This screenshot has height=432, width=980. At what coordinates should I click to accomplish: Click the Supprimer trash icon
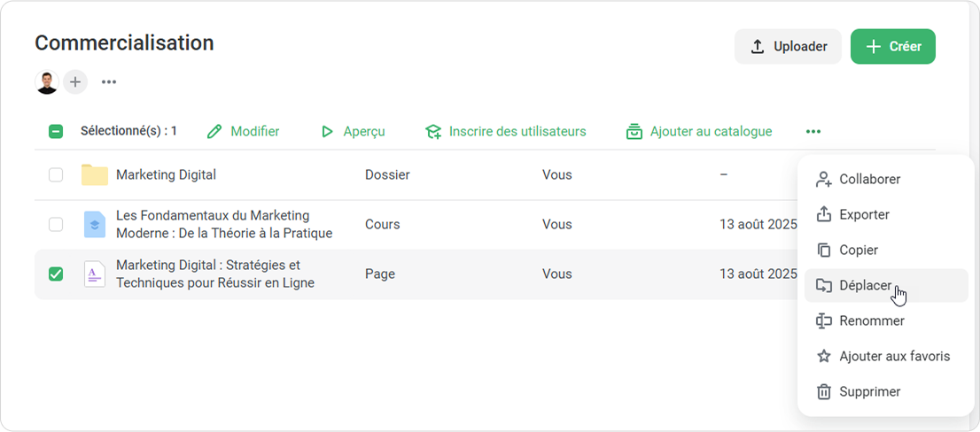[824, 391]
